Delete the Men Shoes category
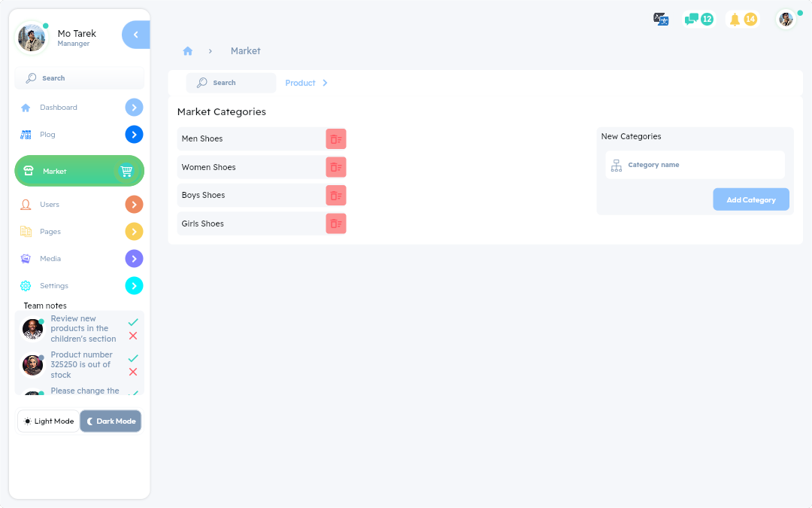 [x=335, y=138]
